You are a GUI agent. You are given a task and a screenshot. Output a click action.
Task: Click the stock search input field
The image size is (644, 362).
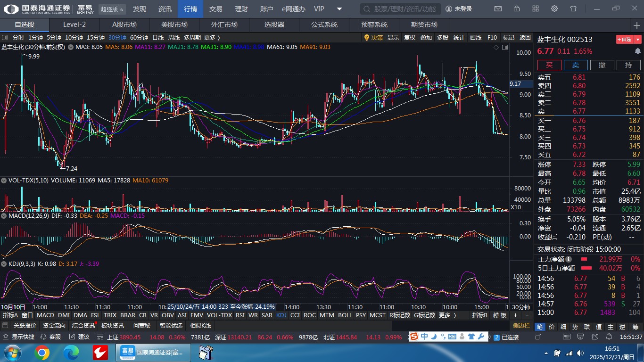(401, 9)
